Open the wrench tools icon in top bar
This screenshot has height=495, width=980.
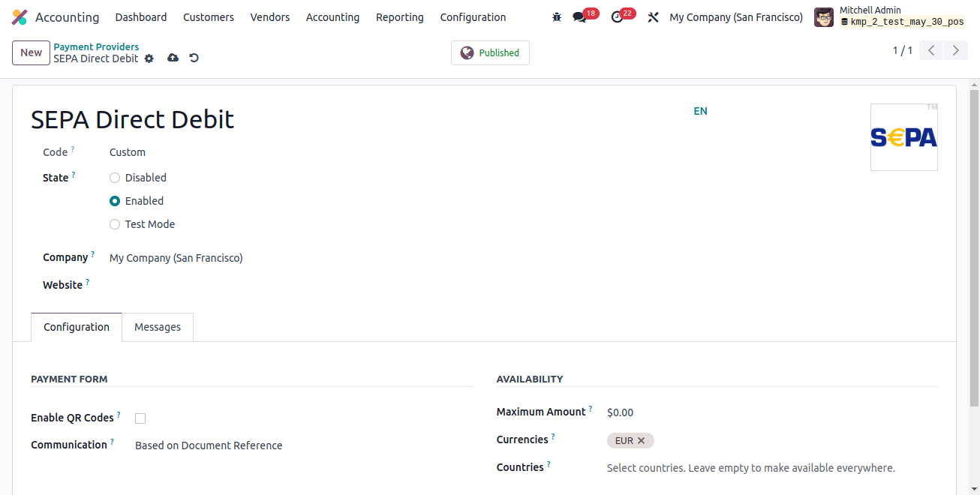pyautogui.click(x=653, y=17)
